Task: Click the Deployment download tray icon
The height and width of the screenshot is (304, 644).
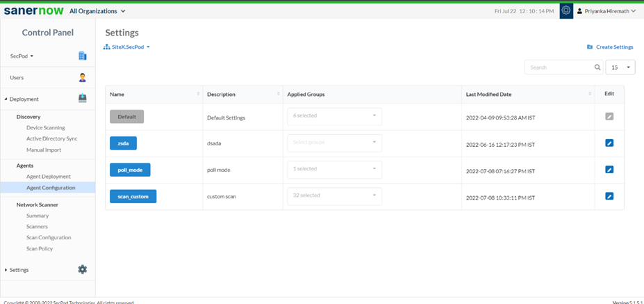Action: [83, 98]
